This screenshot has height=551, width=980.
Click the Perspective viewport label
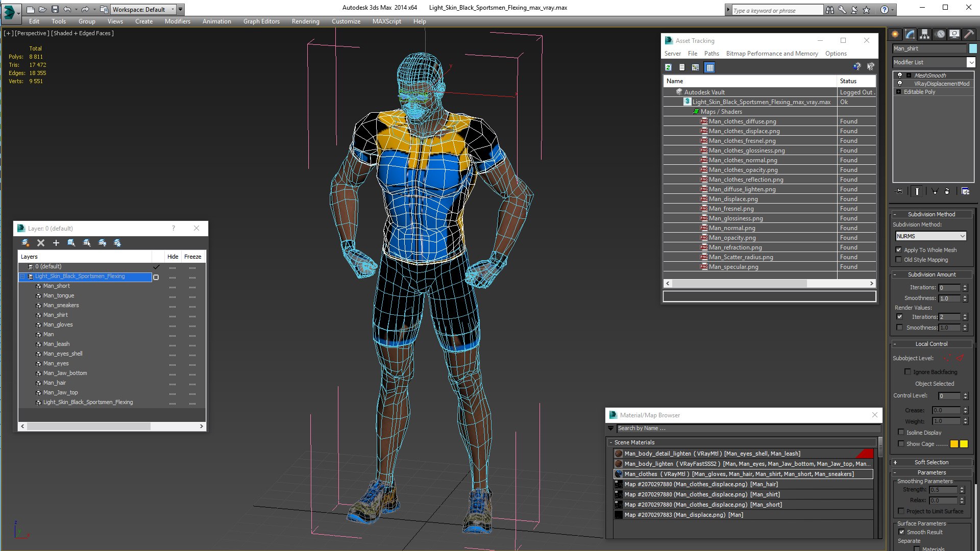[x=32, y=33]
